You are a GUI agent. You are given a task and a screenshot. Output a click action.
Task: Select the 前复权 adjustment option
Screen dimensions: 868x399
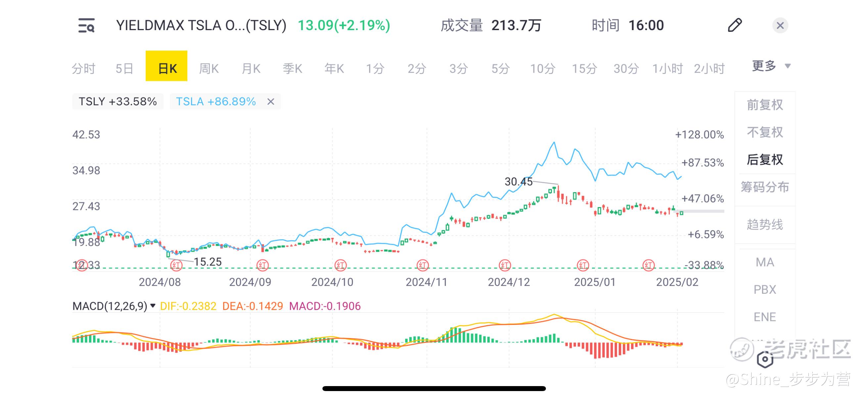(x=765, y=105)
